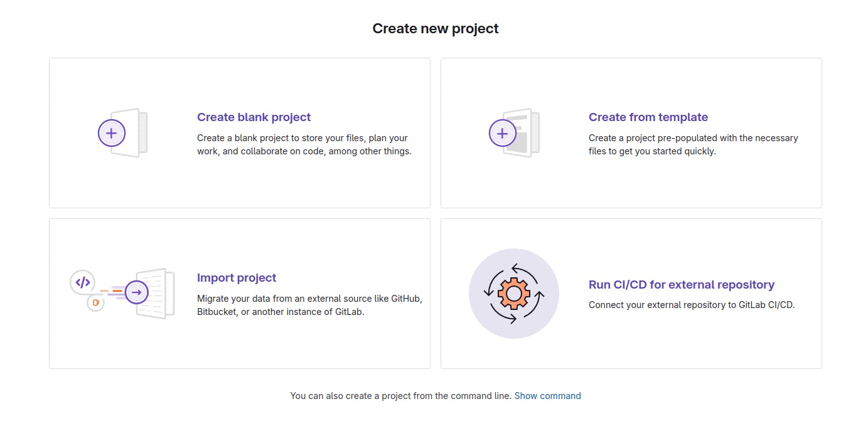Choose 'Create from template' heading
Image resolution: width=868 pixels, height=426 pixels.
coord(648,117)
